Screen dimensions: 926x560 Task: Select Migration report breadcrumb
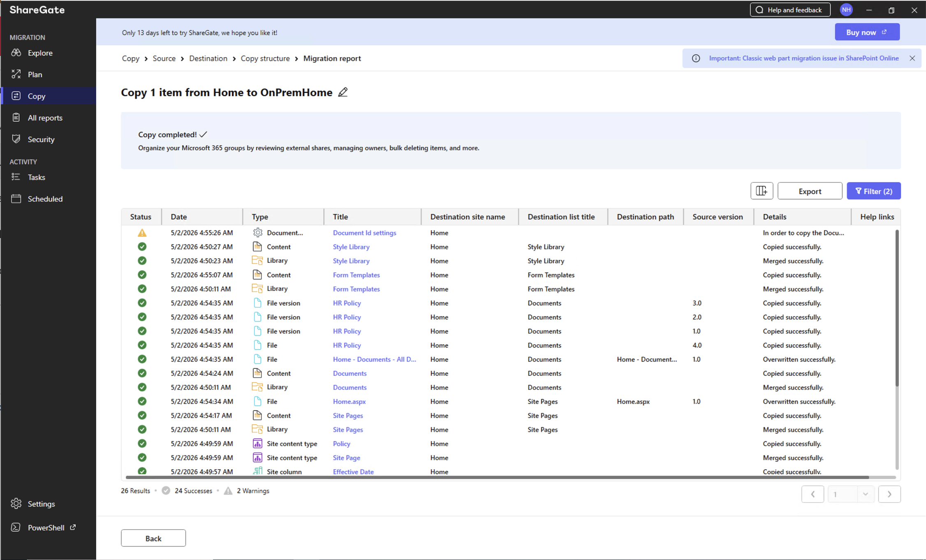[x=332, y=58]
